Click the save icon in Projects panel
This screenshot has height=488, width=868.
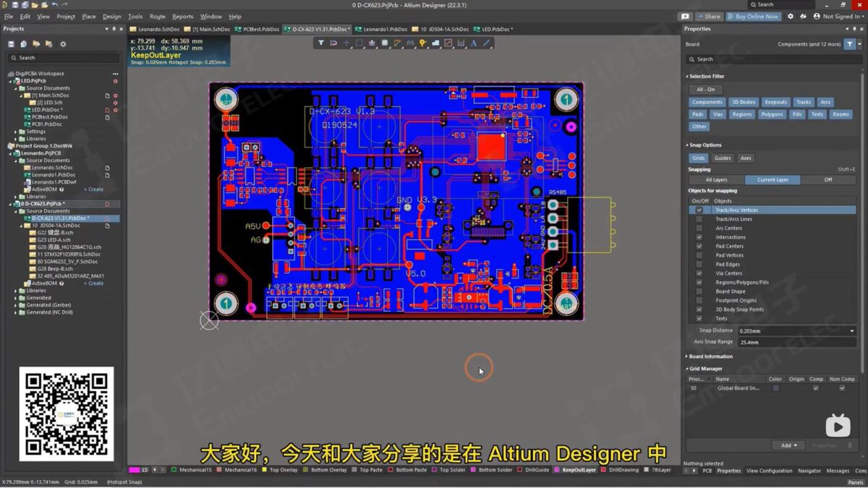tap(11, 44)
